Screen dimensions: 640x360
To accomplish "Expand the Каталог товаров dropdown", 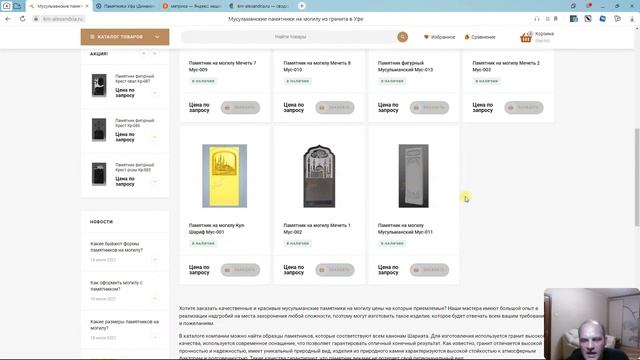I will point(157,37).
